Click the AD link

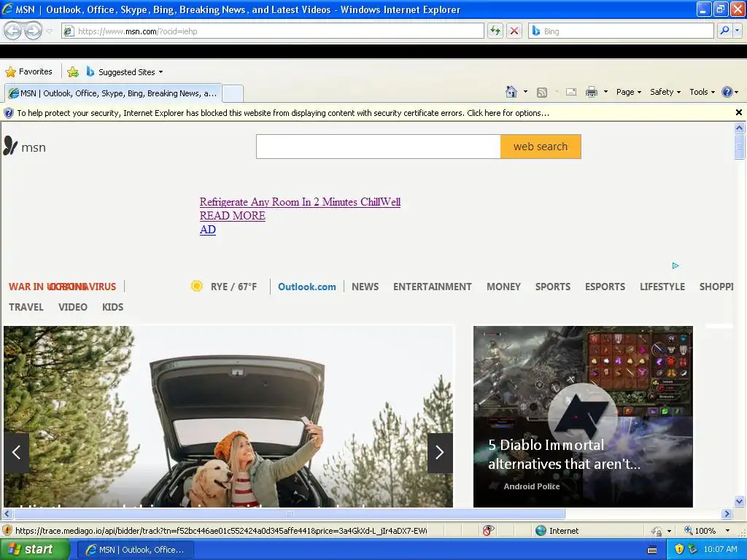click(x=208, y=230)
